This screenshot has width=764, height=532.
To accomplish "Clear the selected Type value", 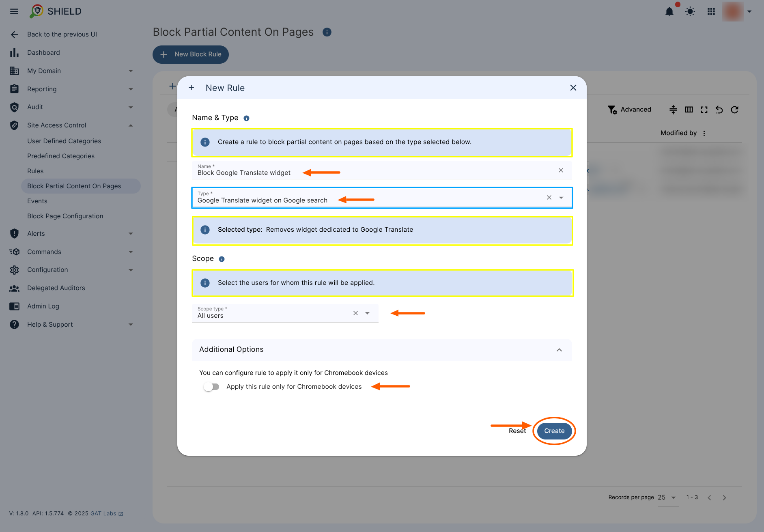I will point(549,198).
